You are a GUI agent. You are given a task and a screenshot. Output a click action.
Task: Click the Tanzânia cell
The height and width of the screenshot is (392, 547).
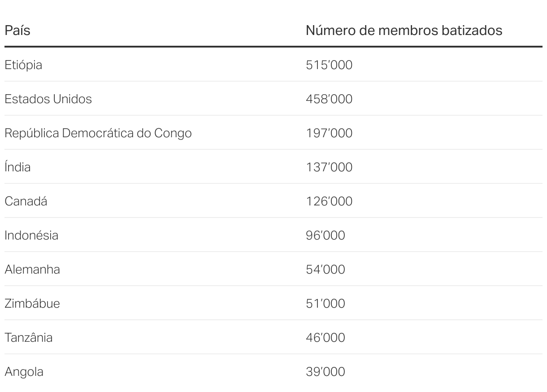coord(28,337)
